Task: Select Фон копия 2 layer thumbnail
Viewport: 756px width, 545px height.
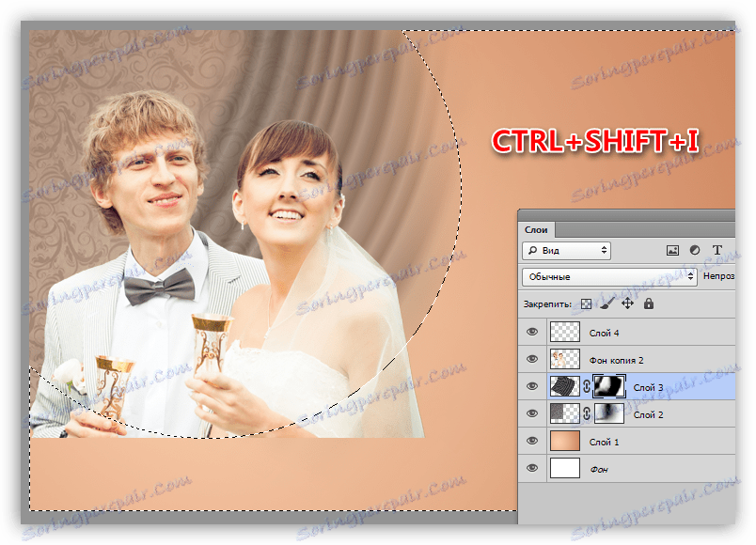Action: (x=564, y=360)
